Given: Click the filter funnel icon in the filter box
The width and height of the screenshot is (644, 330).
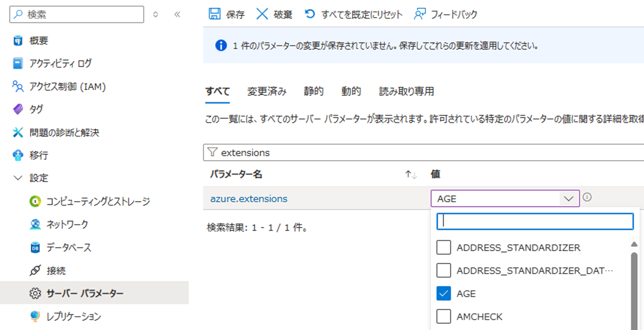Looking at the screenshot, I should click(212, 152).
